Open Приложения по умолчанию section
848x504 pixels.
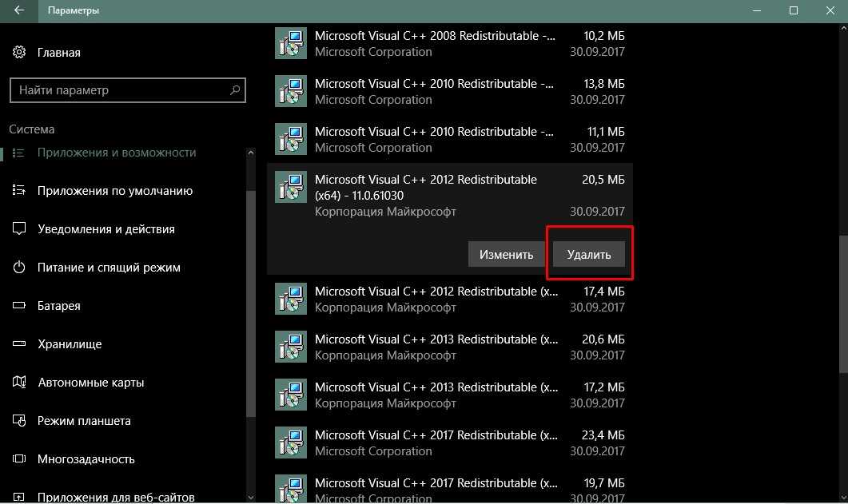114,191
